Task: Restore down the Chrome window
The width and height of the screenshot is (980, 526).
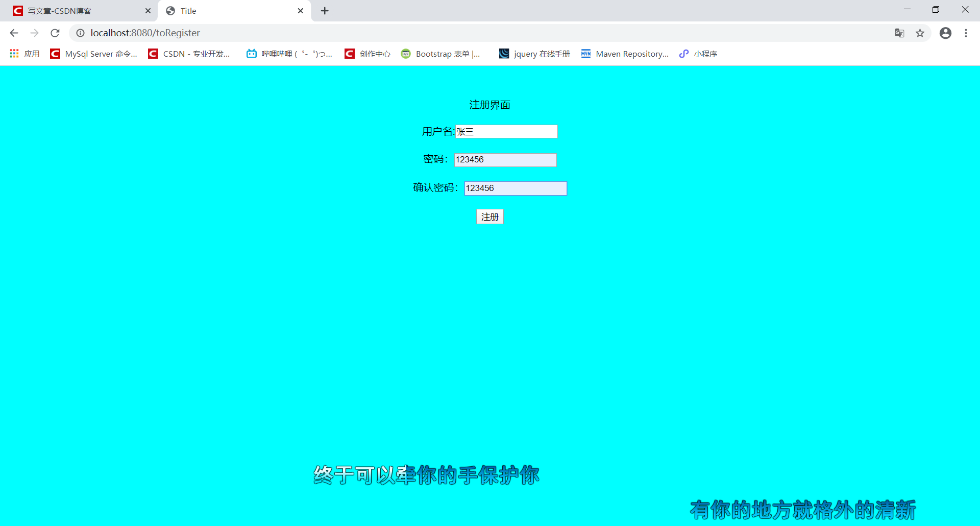Action: point(936,9)
